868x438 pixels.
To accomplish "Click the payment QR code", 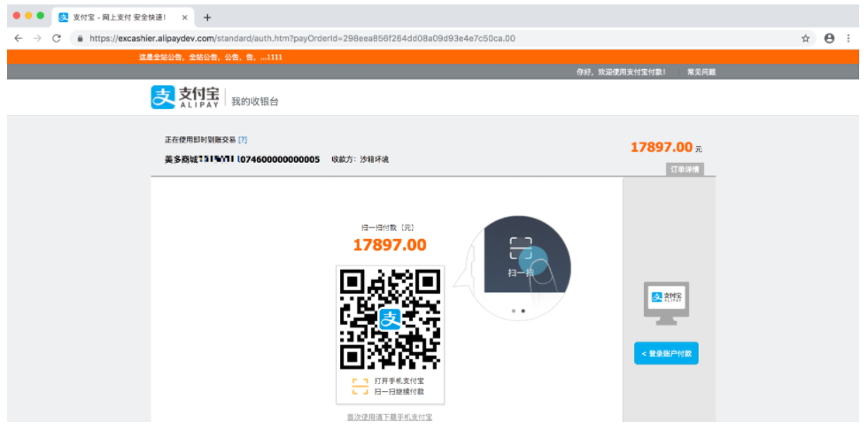I will coord(390,319).
